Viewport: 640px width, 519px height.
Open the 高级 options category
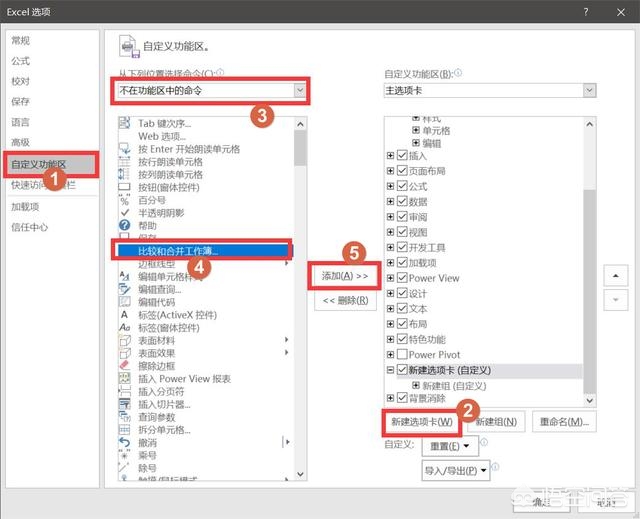coord(20,142)
